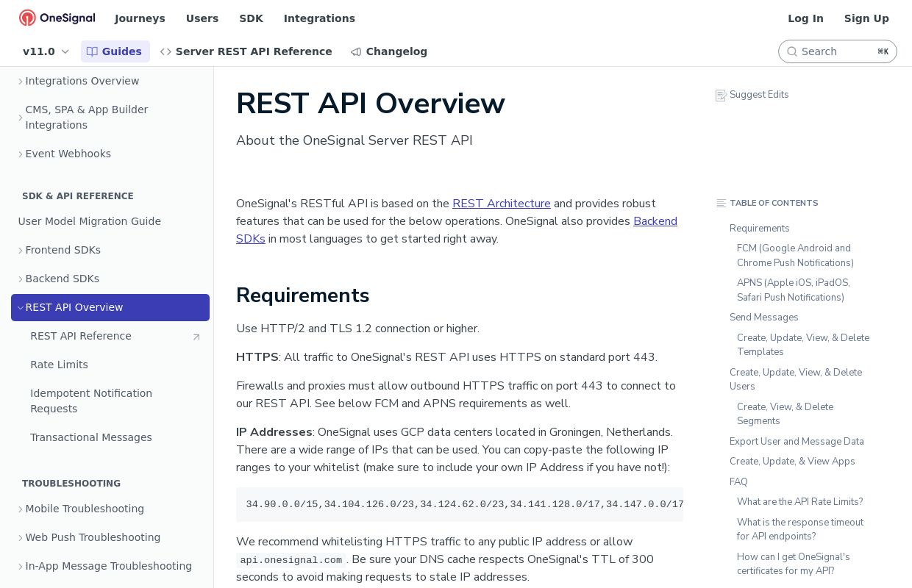Switch to the Changelog tab
Screen dimensions: 912x588
point(389,51)
